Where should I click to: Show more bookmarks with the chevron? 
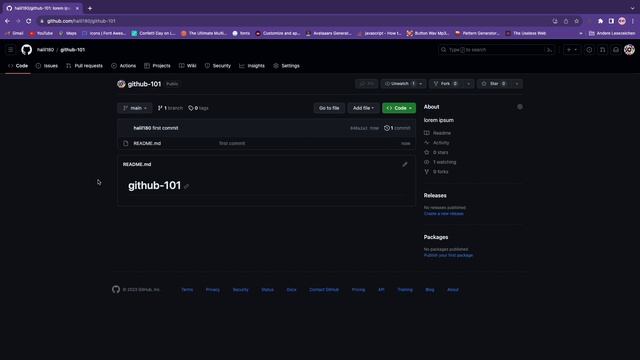(x=581, y=33)
